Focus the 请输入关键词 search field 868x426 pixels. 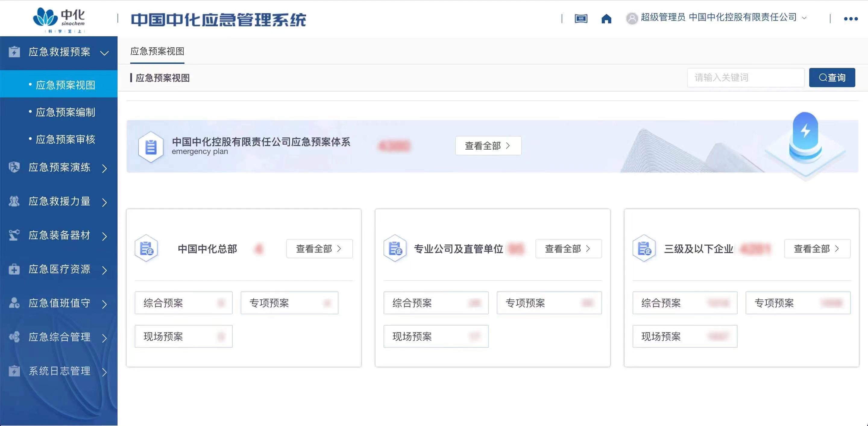(746, 78)
